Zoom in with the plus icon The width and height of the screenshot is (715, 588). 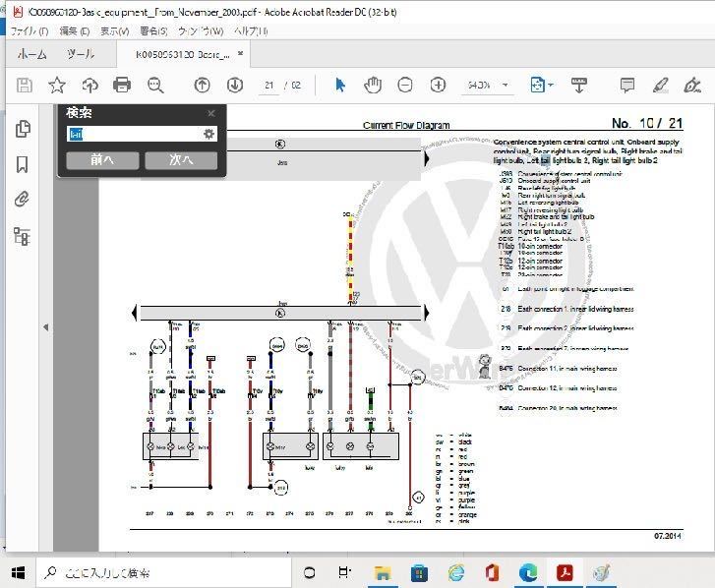pos(438,86)
